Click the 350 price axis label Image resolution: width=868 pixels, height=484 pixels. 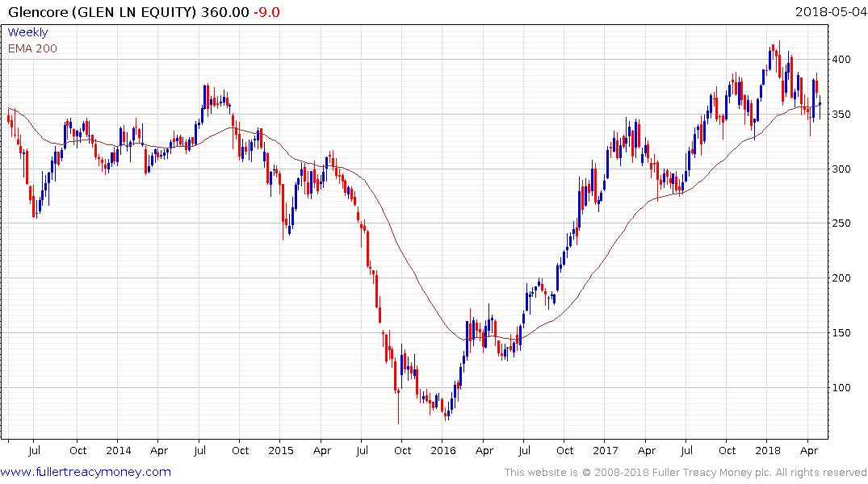pos(841,114)
